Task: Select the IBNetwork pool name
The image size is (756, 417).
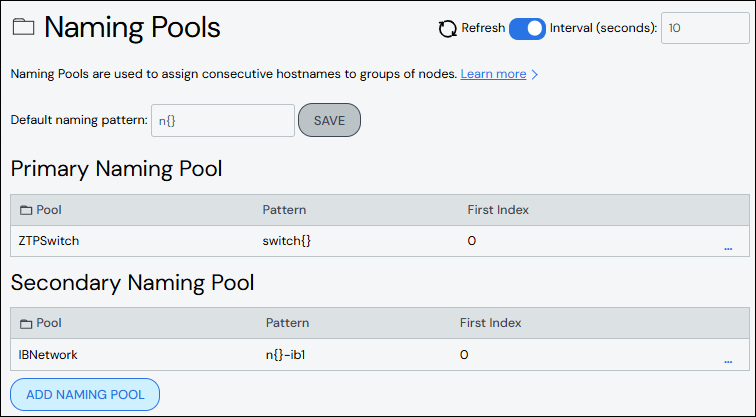Action: [x=48, y=355]
